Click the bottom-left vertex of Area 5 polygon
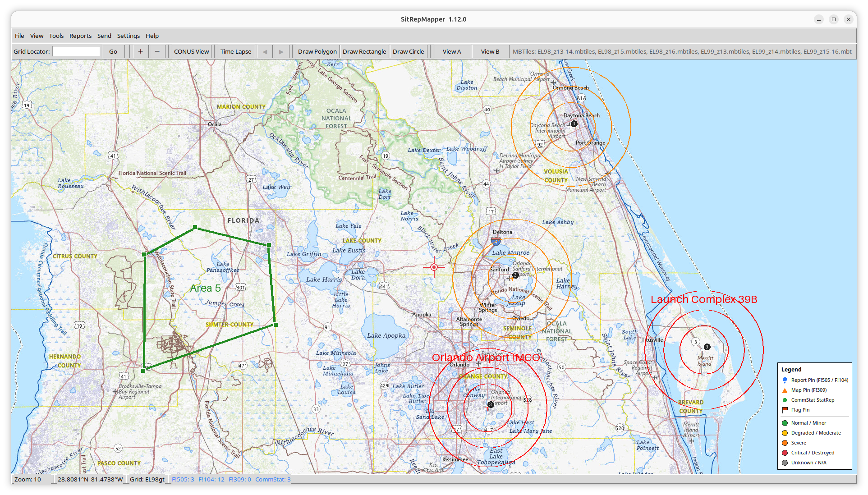Screen dimensions: 868x495 (143, 371)
